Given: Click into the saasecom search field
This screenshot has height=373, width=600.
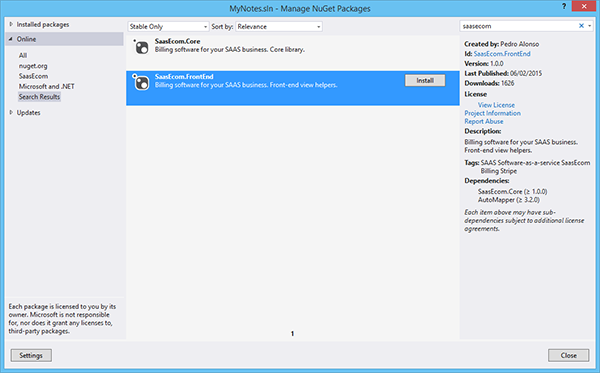Looking at the screenshot, I should [x=518, y=26].
